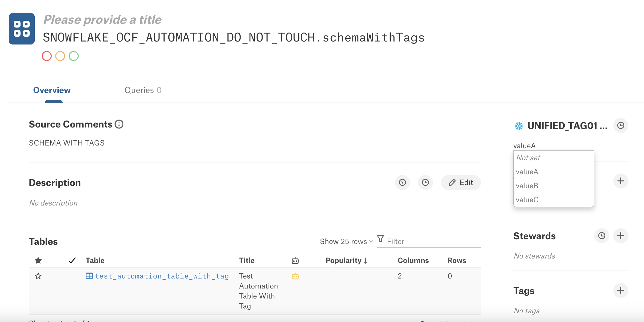Click the Edit description button
644x322 pixels.
461,182
